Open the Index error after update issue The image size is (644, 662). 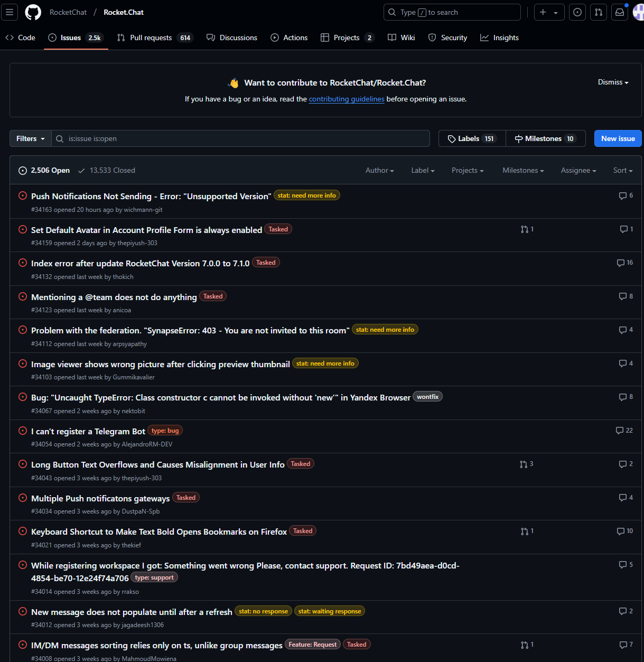(x=141, y=263)
